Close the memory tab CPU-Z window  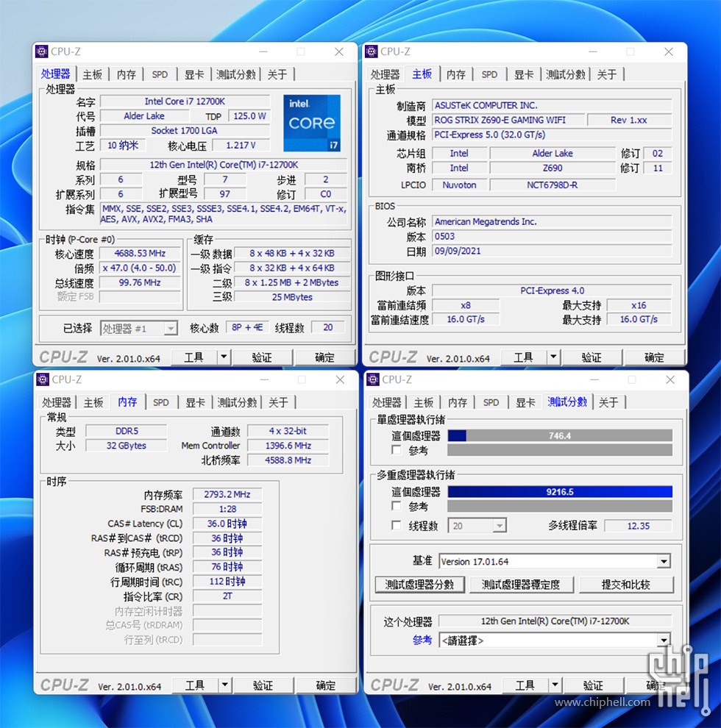tap(340, 379)
